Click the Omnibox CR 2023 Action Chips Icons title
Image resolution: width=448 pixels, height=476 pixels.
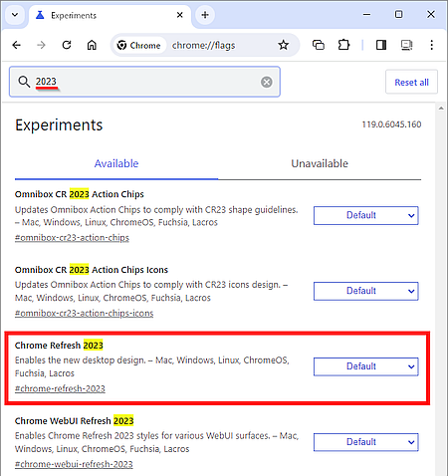click(92, 270)
